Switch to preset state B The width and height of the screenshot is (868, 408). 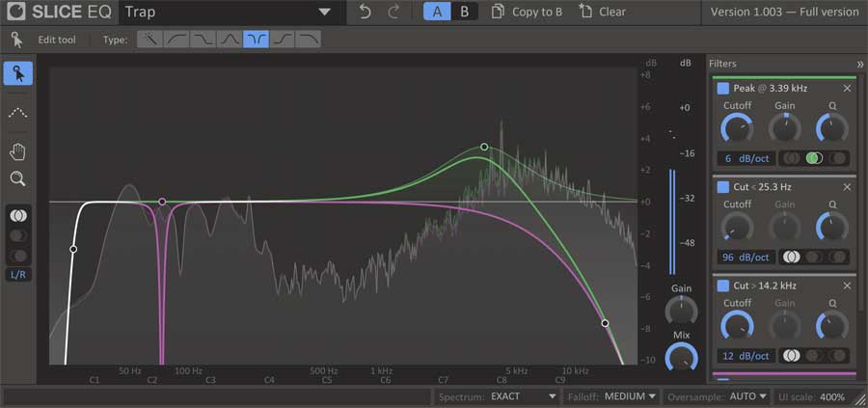[x=465, y=12]
